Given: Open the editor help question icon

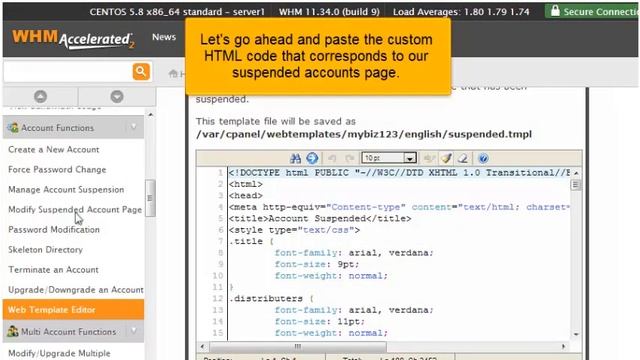Looking at the screenshot, I should click(x=483, y=158).
